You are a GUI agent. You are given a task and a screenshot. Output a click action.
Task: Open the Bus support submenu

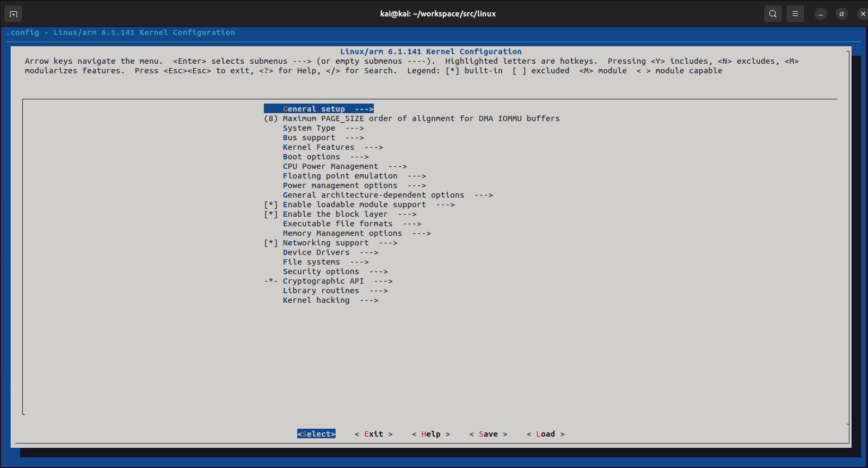click(323, 138)
